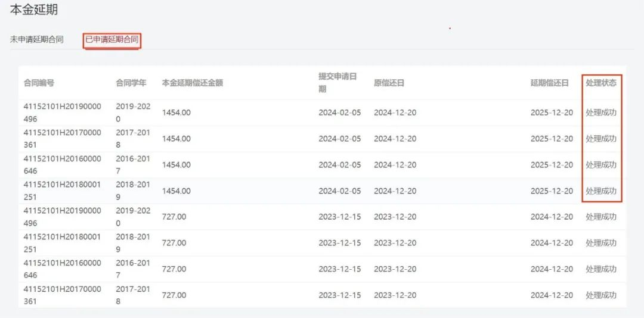Screen dimensions: 644x318
Task: Click the 延期偿还日 column header
Action: [549, 83]
